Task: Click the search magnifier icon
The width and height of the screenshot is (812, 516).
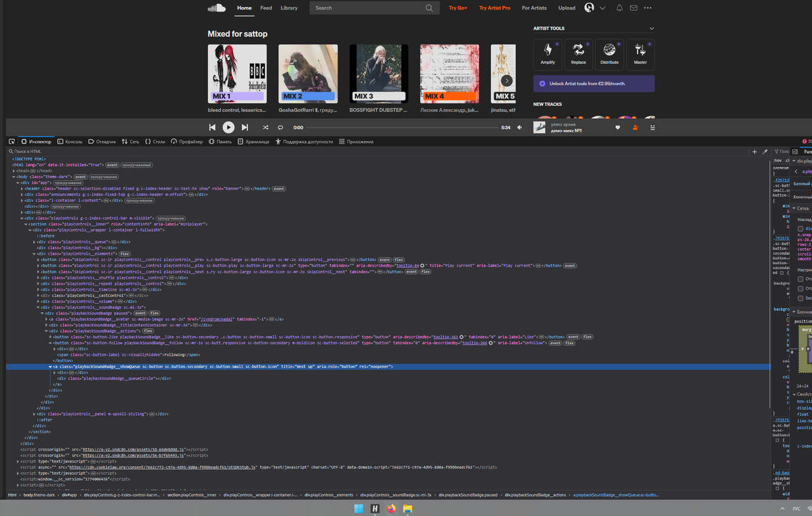Action: click(429, 8)
